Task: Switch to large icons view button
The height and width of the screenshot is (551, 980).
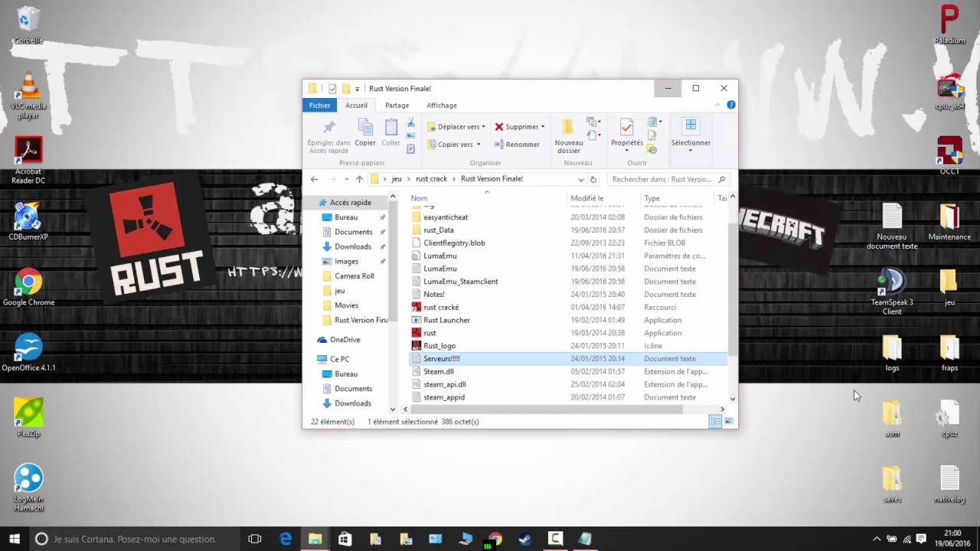Action: pyautogui.click(x=728, y=422)
